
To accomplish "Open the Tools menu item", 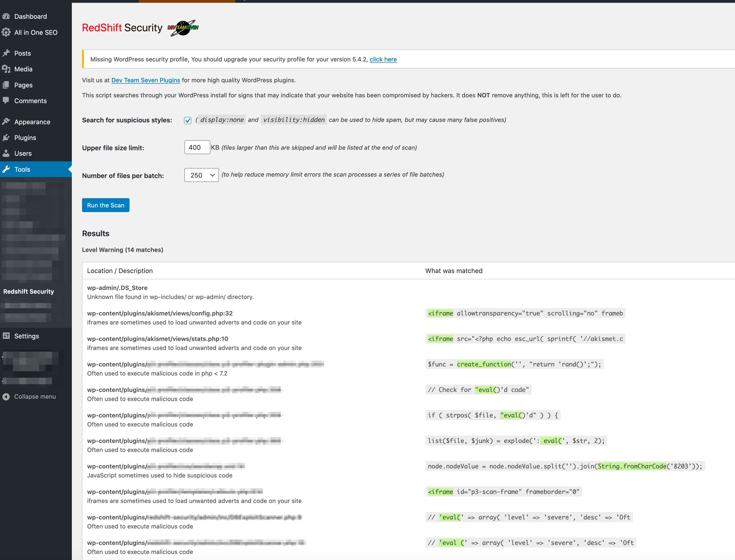I will (22, 169).
